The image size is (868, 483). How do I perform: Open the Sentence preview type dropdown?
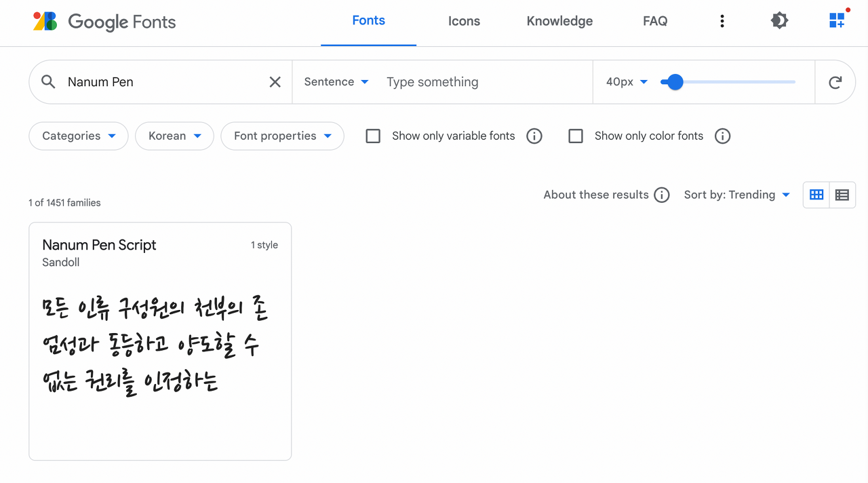[x=336, y=82]
